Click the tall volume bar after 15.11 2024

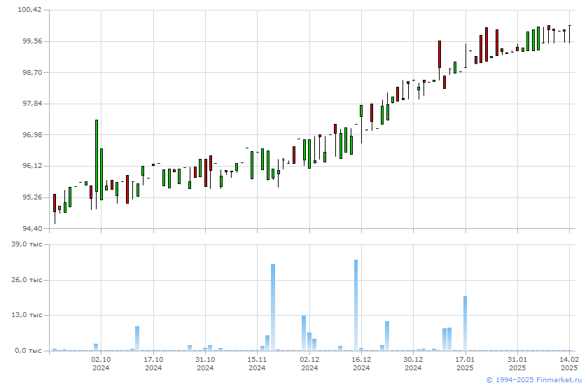tap(273, 307)
